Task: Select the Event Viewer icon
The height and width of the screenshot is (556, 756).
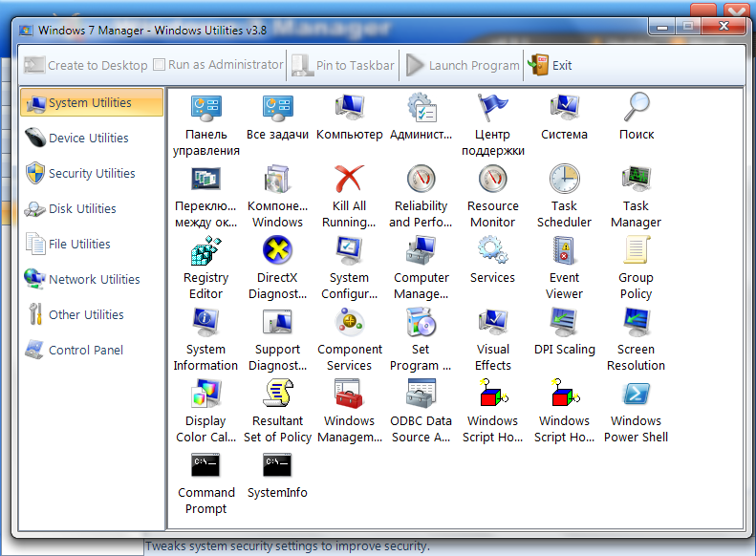Action: 564,251
